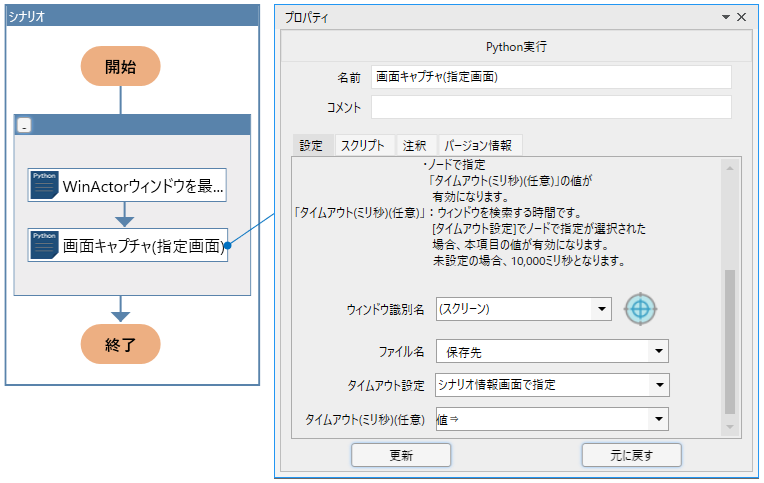Open the 注釈 tab
Viewport: 764px width, 483px height.
415,145
